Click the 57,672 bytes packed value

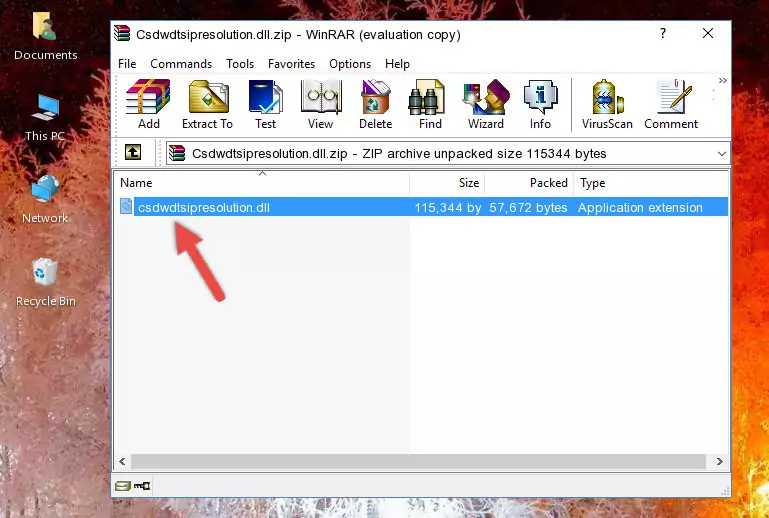(x=528, y=207)
